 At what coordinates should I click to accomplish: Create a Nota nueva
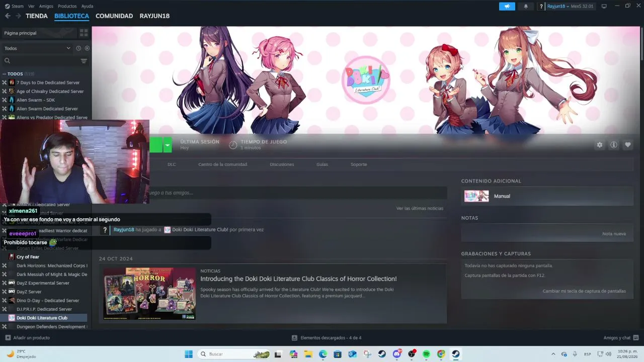[614, 234]
